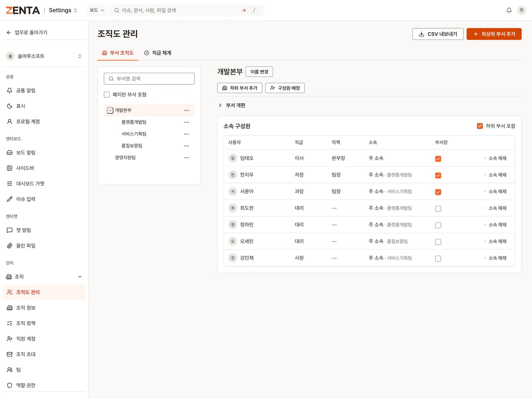The image size is (532, 399).
Task: Click CSV 내보내기 button
Action: point(438,34)
